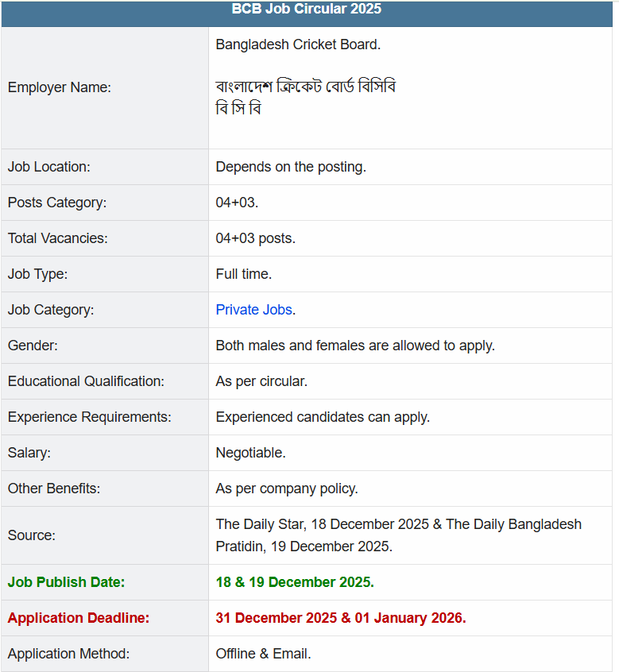This screenshot has height=672, width=619.
Task: Click the 'Offline & Email.' method value
Action: pos(263,654)
